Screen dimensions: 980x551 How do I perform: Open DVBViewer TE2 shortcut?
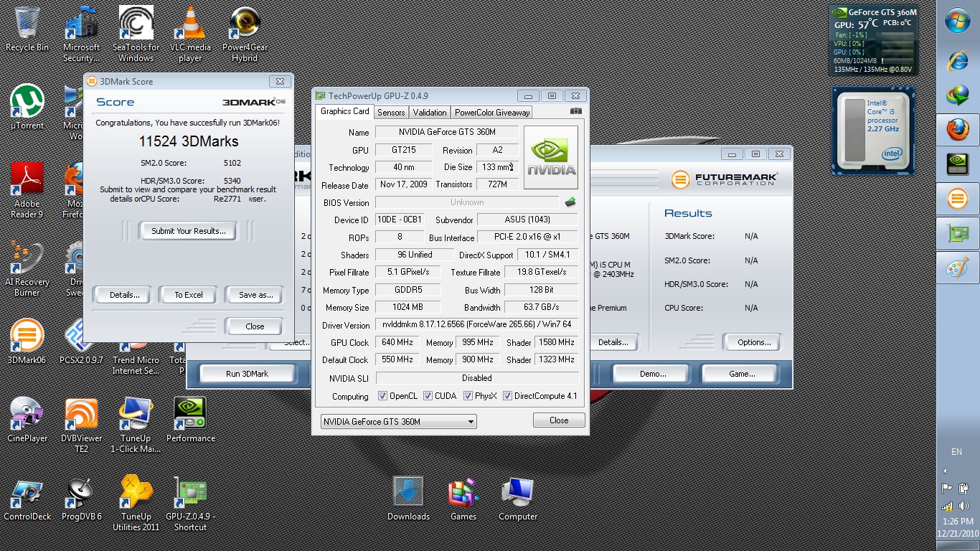81,425
